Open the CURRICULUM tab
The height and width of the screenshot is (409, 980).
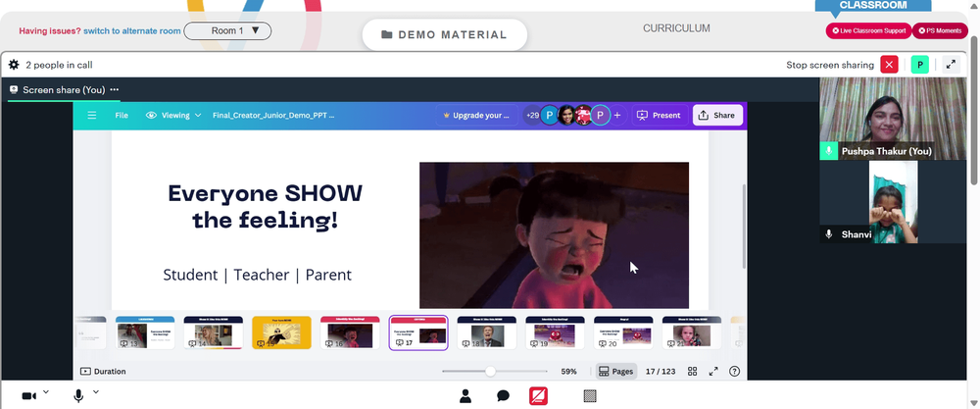[676, 28]
